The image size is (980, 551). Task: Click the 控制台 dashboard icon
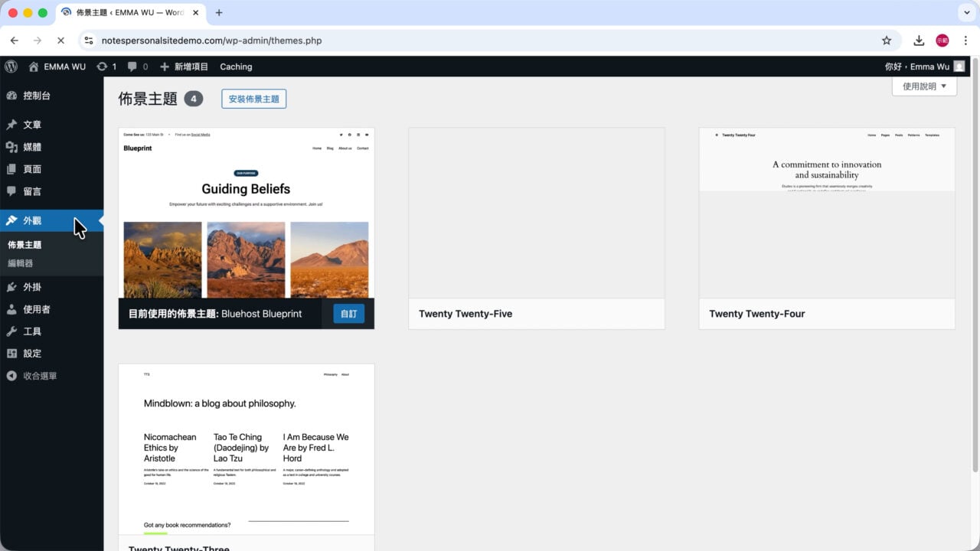pos(11,96)
